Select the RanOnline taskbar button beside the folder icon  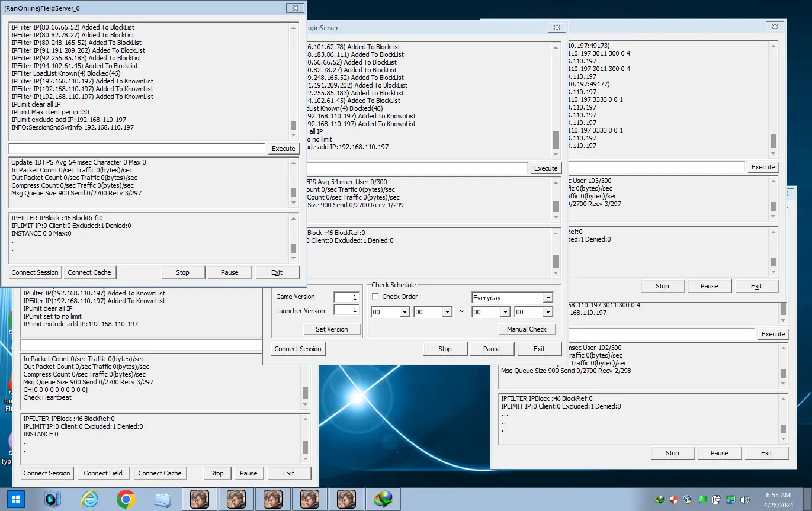(x=200, y=499)
